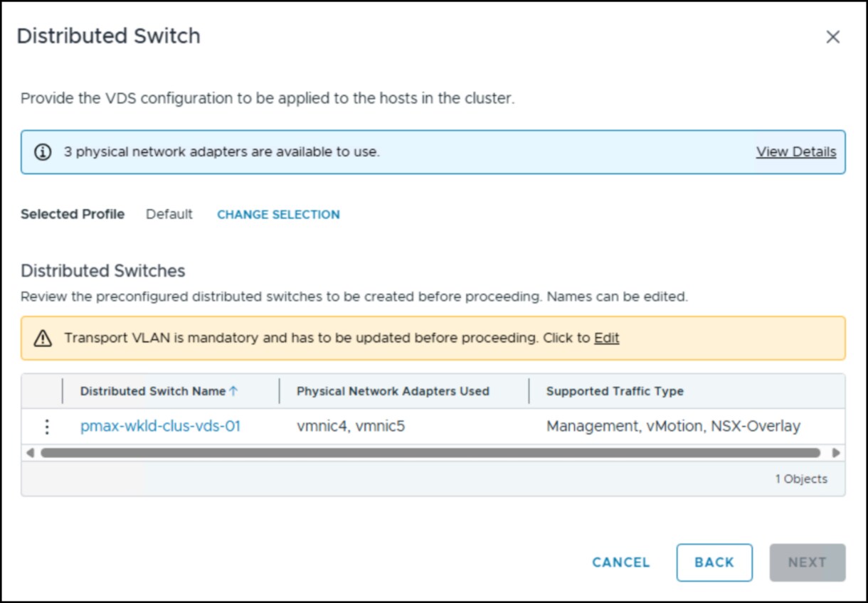Click the Supported Traffic Type column header
The width and height of the screenshot is (868, 603).
tap(615, 391)
